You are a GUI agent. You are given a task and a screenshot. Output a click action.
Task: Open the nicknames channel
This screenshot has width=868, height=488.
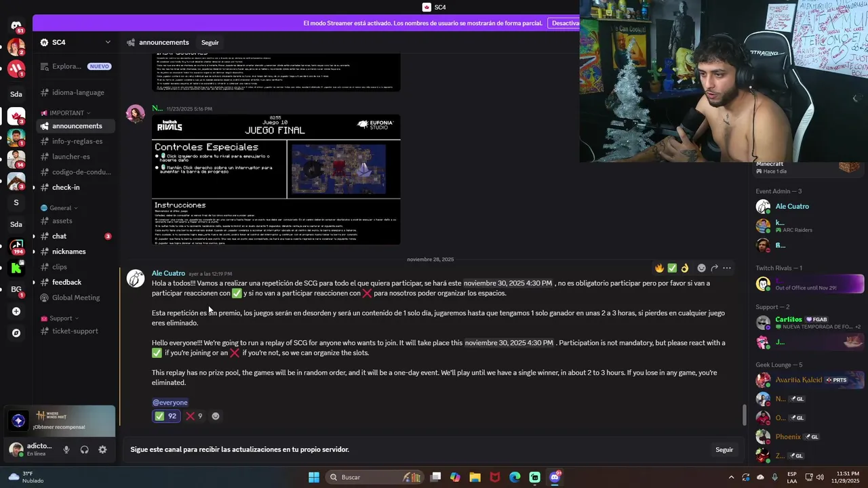[75, 251]
